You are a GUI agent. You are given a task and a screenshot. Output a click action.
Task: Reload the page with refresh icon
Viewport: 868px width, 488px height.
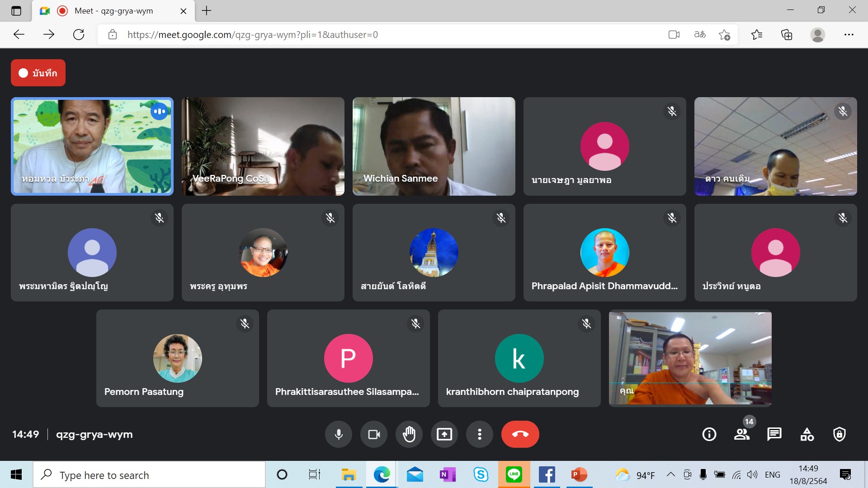click(79, 34)
